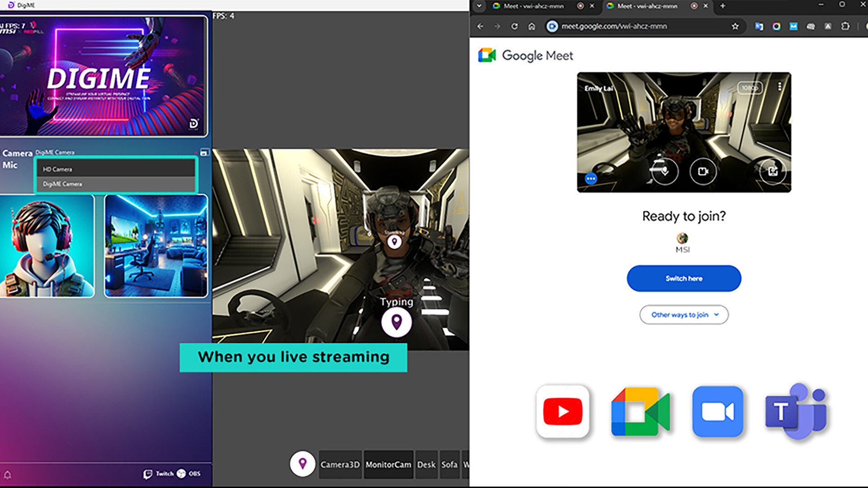Select the MonitorCam camera preset
This screenshot has width=868, height=488.
(388, 465)
